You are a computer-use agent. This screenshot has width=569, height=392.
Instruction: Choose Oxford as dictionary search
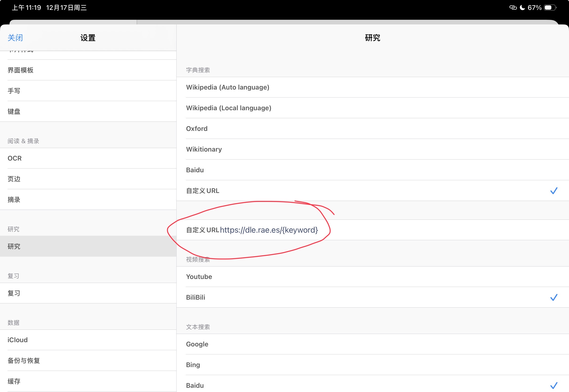[197, 129]
